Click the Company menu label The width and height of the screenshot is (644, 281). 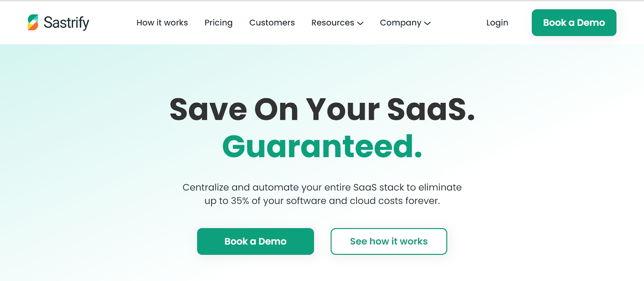[x=400, y=23]
